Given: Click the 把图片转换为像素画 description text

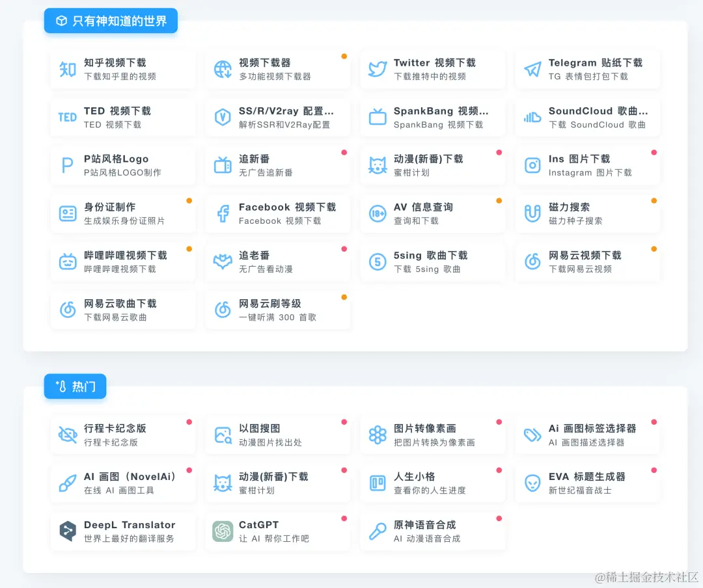Looking at the screenshot, I should pyautogui.click(x=434, y=442).
